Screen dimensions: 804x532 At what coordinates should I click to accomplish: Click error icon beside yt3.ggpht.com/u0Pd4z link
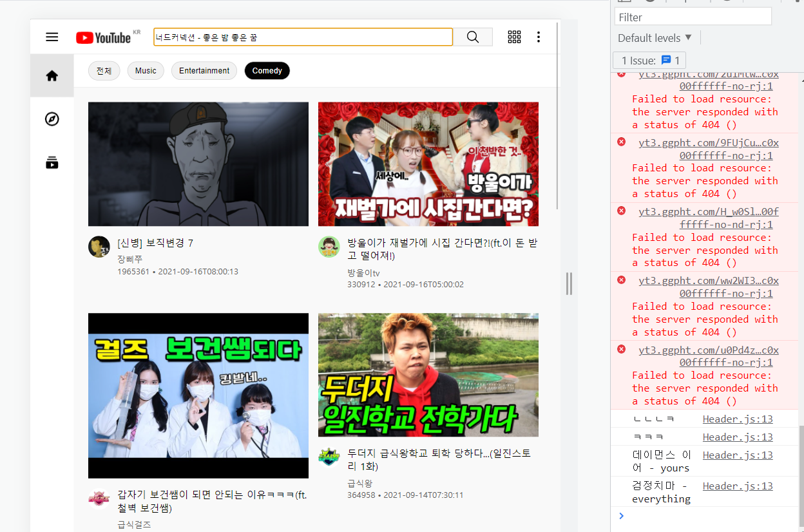[x=622, y=349]
